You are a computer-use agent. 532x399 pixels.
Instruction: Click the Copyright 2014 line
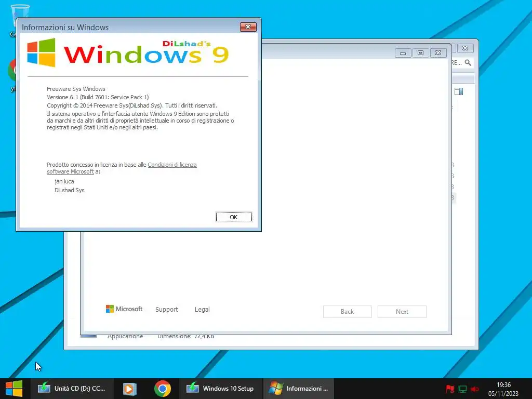(131, 105)
